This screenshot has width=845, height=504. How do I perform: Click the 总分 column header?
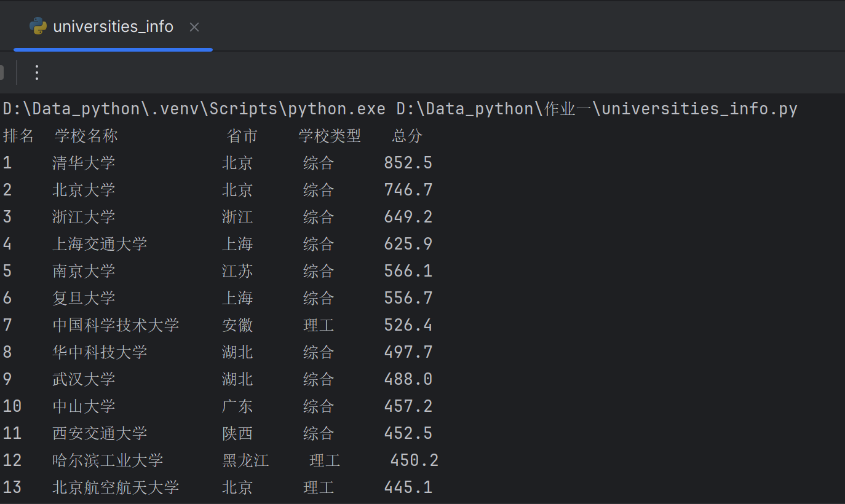click(407, 136)
